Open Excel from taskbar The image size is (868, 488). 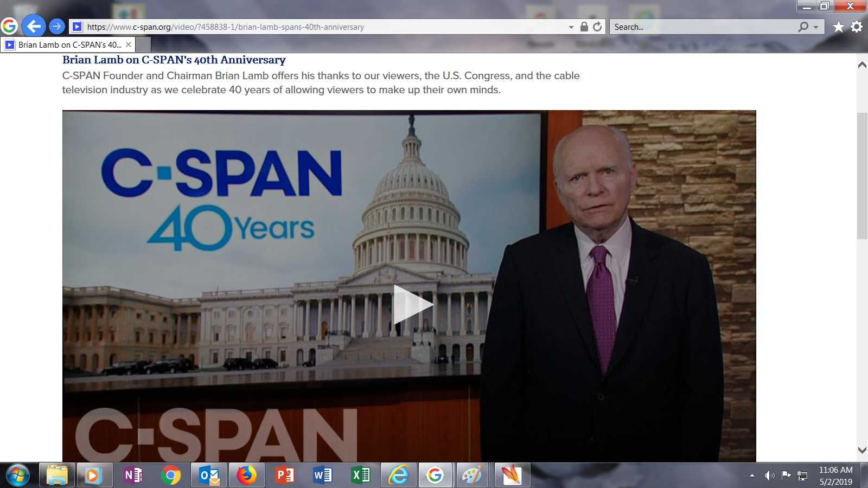(361, 476)
